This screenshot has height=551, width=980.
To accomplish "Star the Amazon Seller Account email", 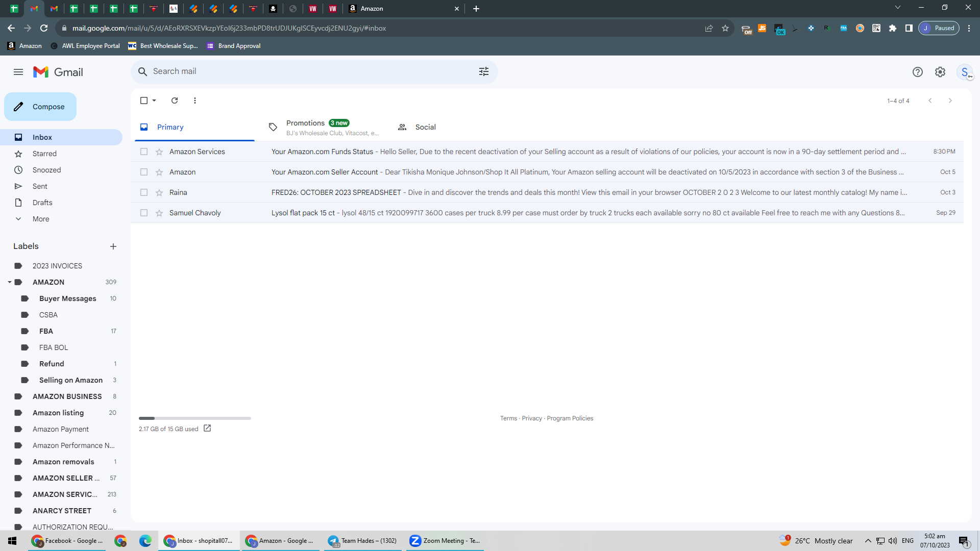I will (x=159, y=172).
